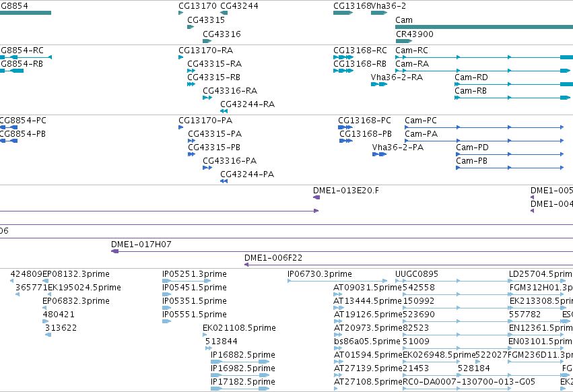573x392 pixels.
Task: Click the DME1-013E20.F clone feature
Action: pos(316,197)
